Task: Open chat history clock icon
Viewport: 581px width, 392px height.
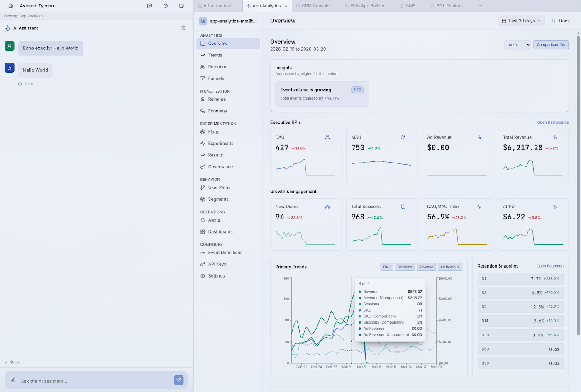Action: (x=166, y=6)
